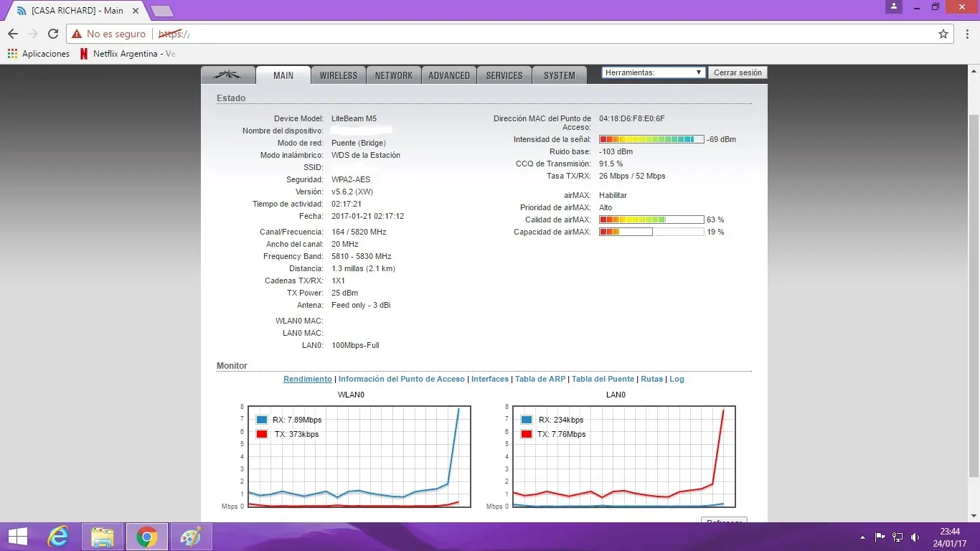Screen dimensions: 980x551
Task: Click the 'WPA2-AES' security value
Action: [351, 179]
